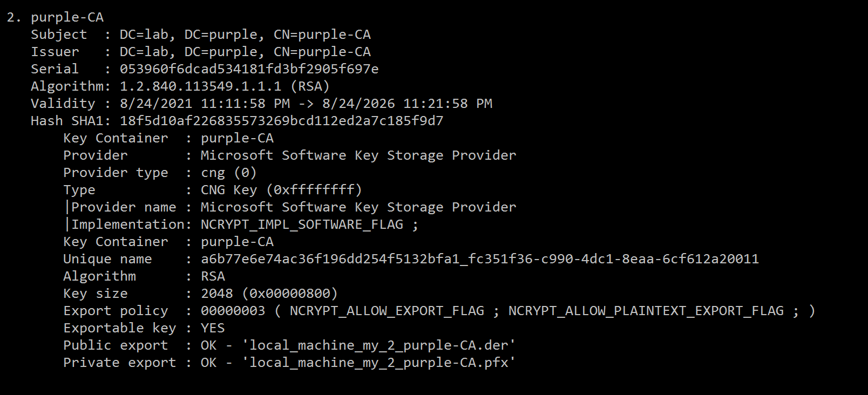
Task: Click the "2. purple-CA" heading line
Action: point(55,17)
